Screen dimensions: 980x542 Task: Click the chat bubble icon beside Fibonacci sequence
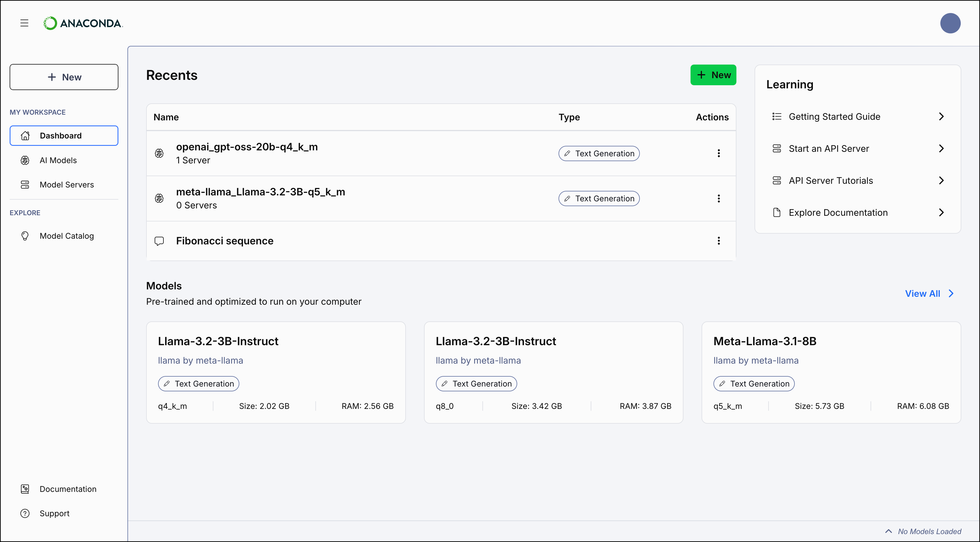(159, 241)
